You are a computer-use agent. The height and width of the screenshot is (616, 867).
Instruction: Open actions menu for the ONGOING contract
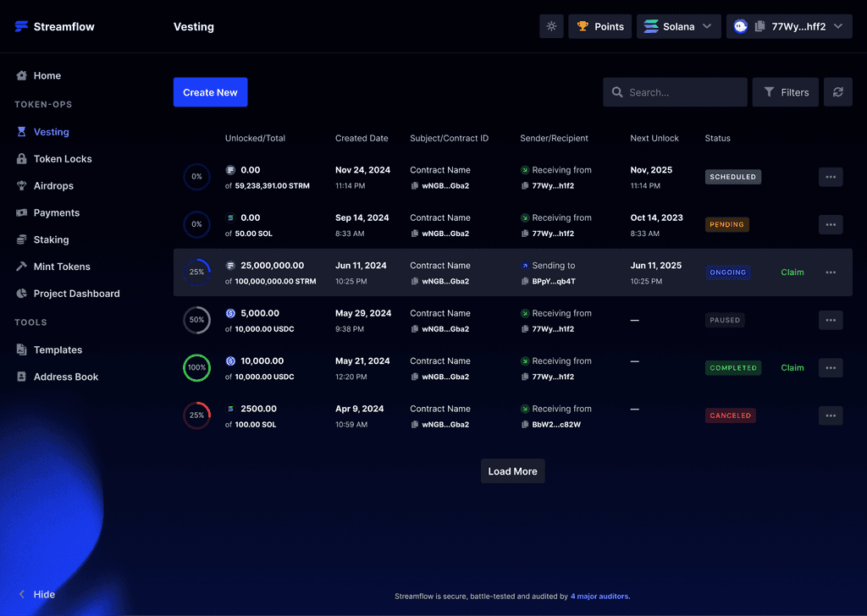[830, 272]
